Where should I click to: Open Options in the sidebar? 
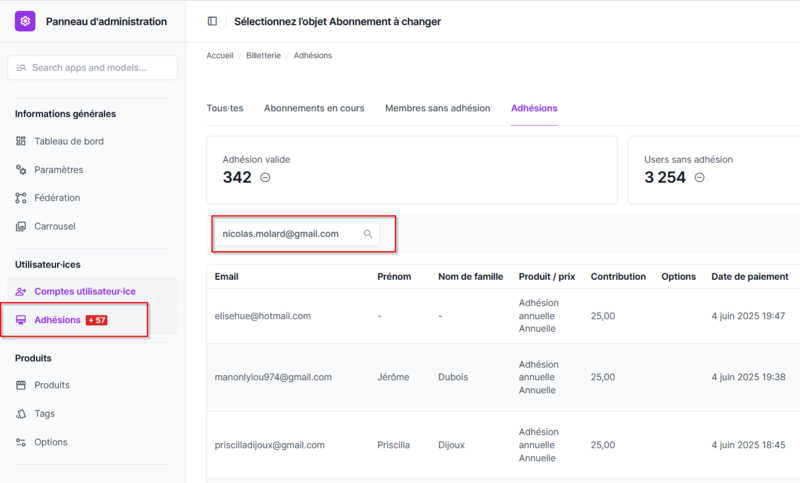(51, 442)
